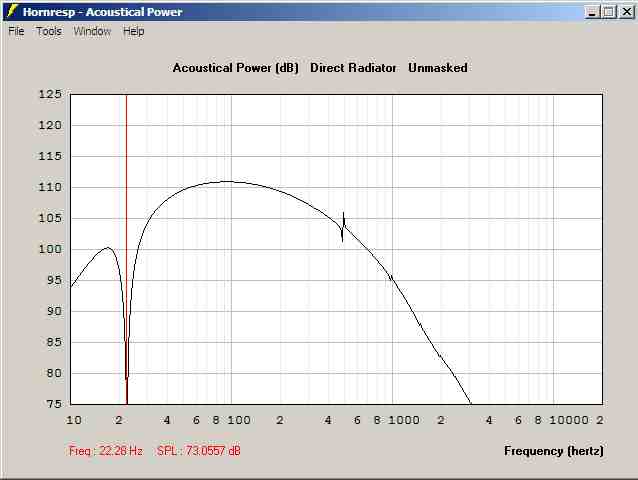Image resolution: width=638 pixels, height=480 pixels.
Task: Minimize the Hornresp window
Action: (592, 12)
